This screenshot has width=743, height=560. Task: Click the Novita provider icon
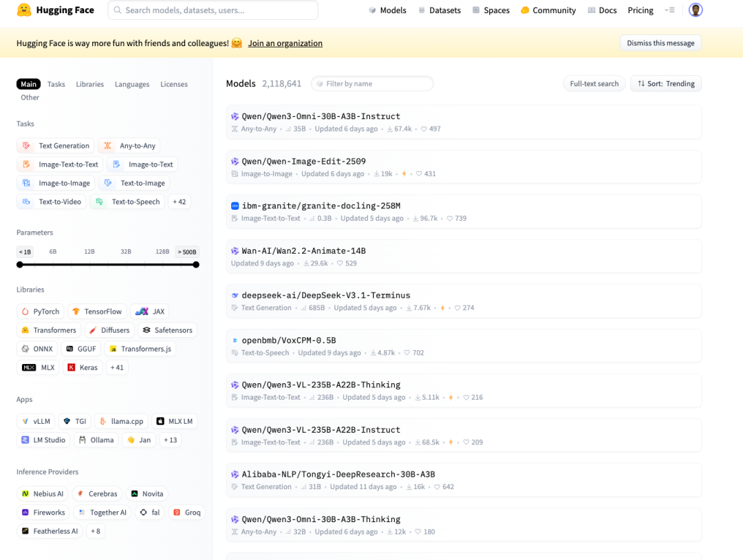pos(135,494)
